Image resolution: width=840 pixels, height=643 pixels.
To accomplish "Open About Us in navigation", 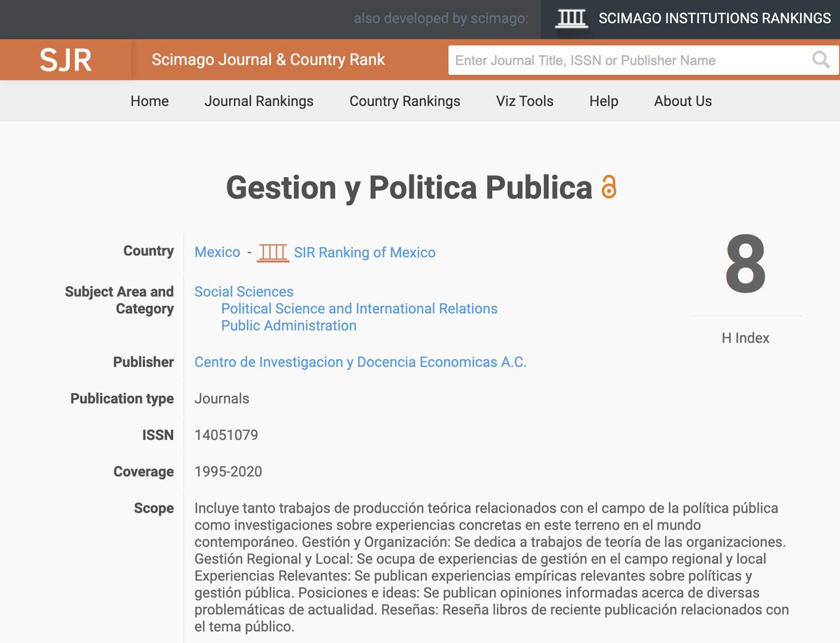I will coord(683,101).
